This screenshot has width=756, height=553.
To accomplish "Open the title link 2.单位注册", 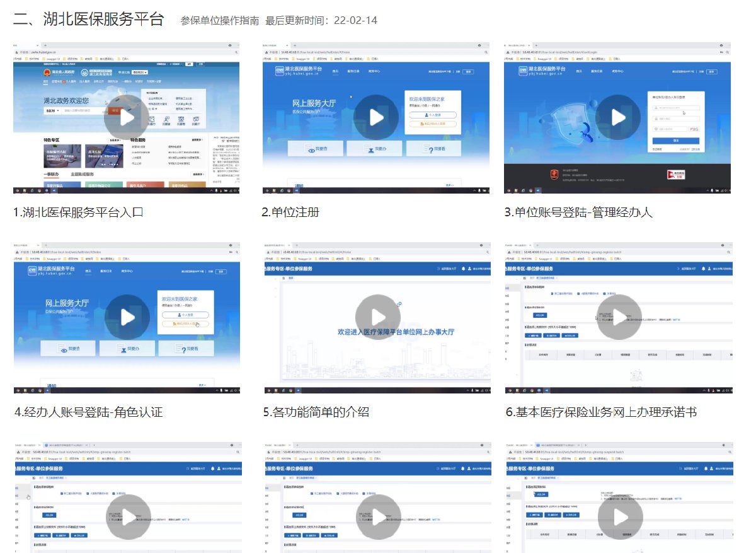I will click(290, 212).
